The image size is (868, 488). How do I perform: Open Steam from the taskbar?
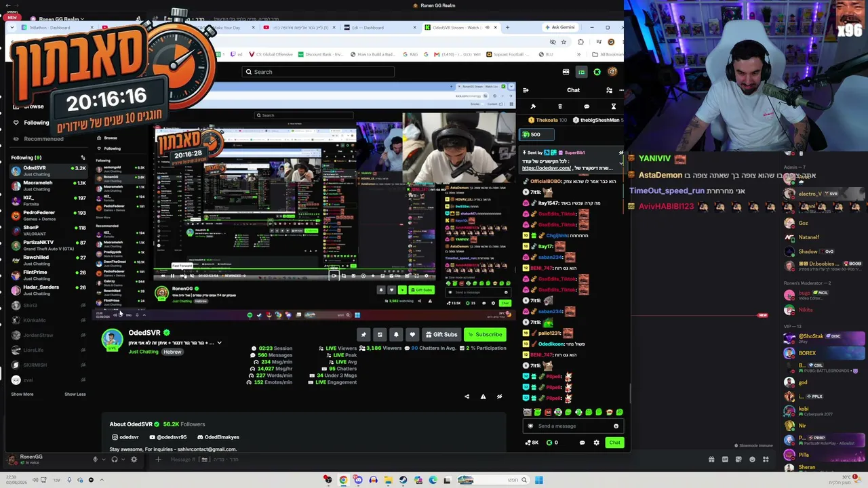403,480
